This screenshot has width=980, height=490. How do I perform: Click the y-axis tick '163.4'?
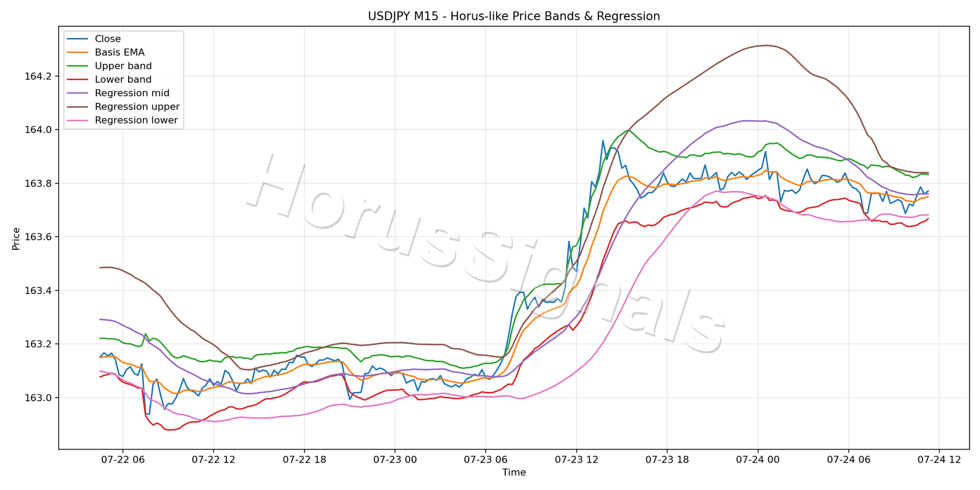(x=38, y=291)
